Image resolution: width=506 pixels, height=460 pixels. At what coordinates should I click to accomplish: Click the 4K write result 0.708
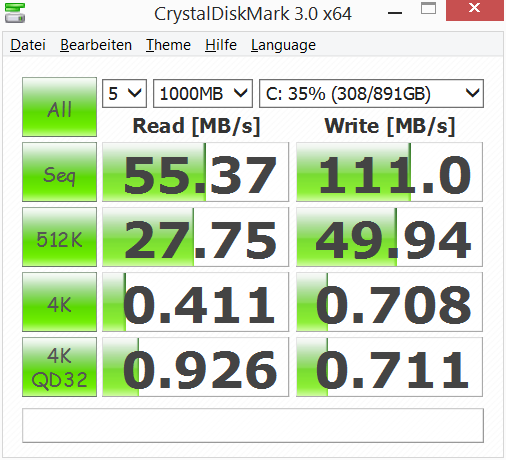click(389, 302)
